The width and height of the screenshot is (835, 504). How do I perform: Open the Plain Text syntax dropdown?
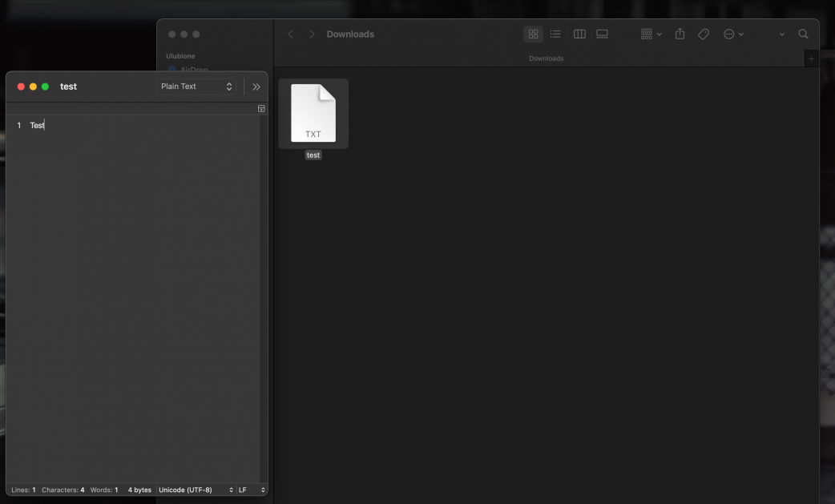pos(196,87)
